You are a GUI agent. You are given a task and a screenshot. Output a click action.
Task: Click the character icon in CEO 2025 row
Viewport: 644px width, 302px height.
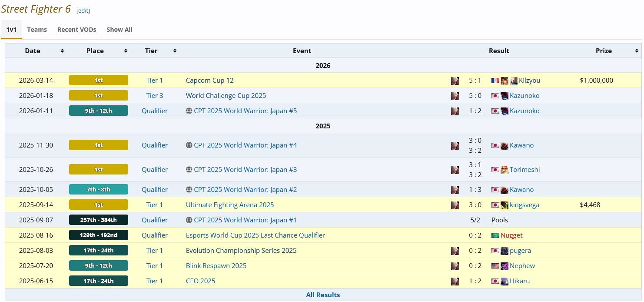(455, 281)
